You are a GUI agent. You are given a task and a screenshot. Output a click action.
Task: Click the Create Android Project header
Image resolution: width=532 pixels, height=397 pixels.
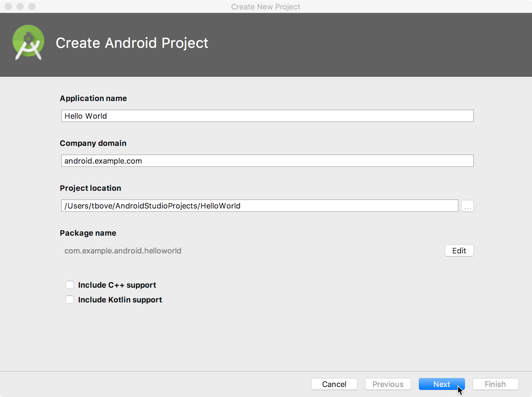(x=132, y=43)
